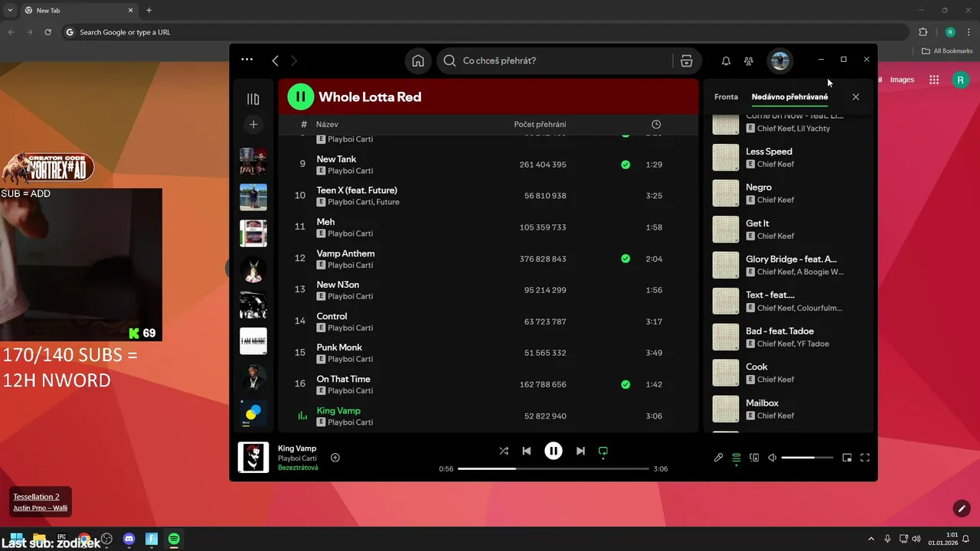The height and width of the screenshot is (551, 980).
Task: Customize Chrome with the pencil icon
Action: 962,507
